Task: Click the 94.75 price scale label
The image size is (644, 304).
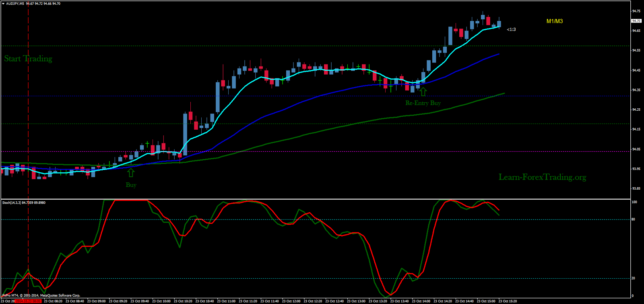Action: point(636,11)
